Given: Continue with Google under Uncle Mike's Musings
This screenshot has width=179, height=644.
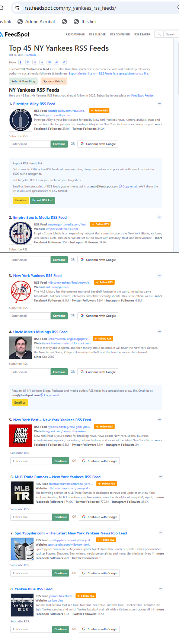Looking at the screenshot, I should [x=98, y=372].
